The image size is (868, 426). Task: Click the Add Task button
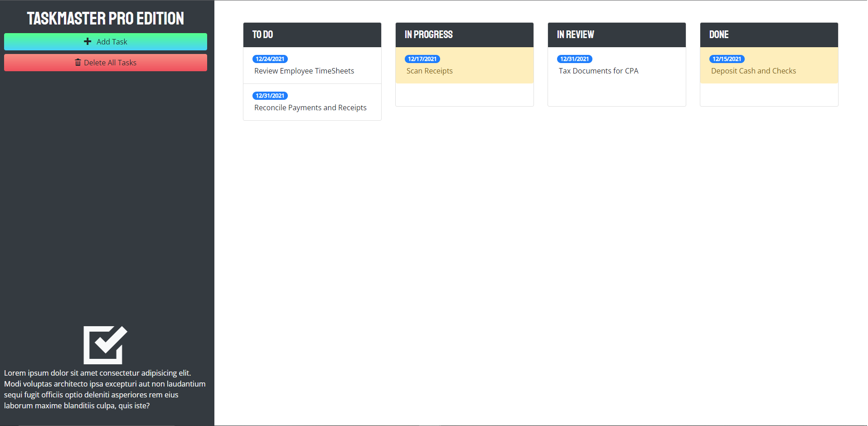105,41
